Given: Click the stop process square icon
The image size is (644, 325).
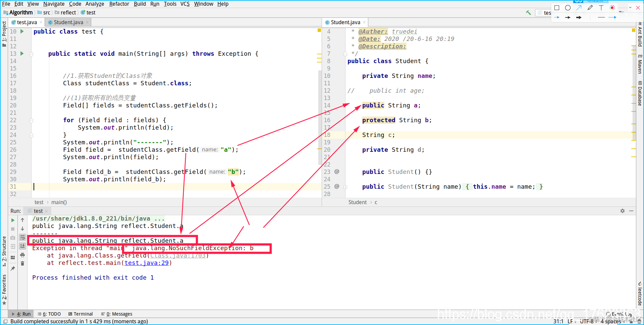Looking at the screenshot, I should 13,229.
